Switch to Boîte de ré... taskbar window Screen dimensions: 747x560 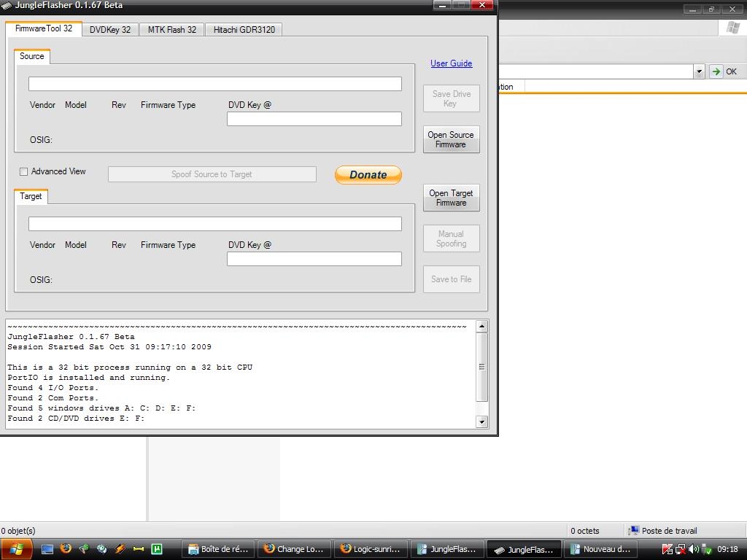pyautogui.click(x=219, y=549)
